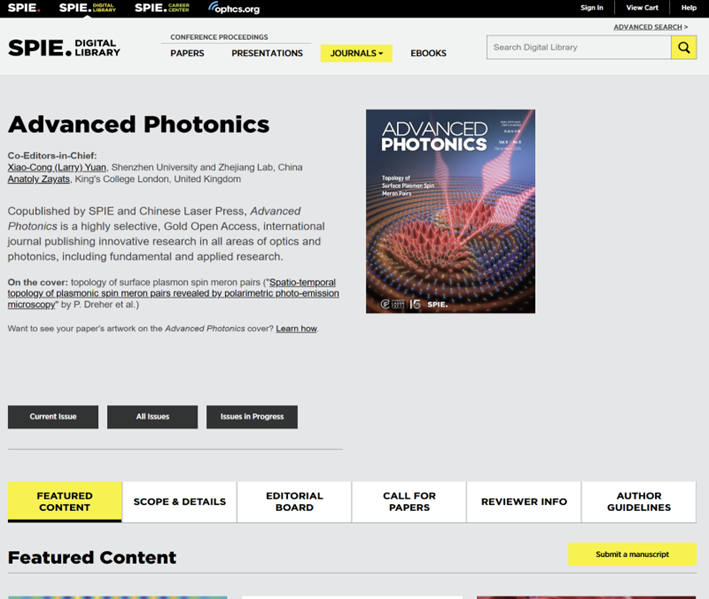This screenshot has width=709, height=599.
Task: Open the Advanced Search link
Action: [x=650, y=27]
